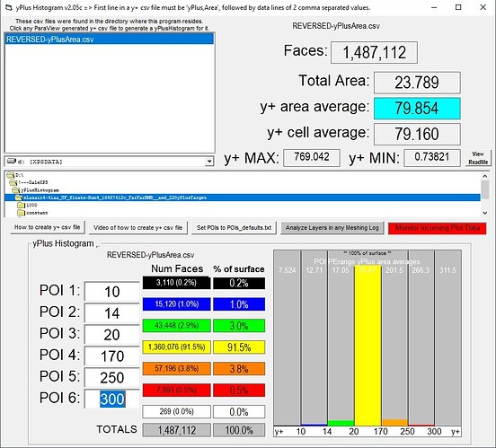Click the POI 1 input field showing 10
Viewport: 496px width, 448px height.
pos(112,292)
